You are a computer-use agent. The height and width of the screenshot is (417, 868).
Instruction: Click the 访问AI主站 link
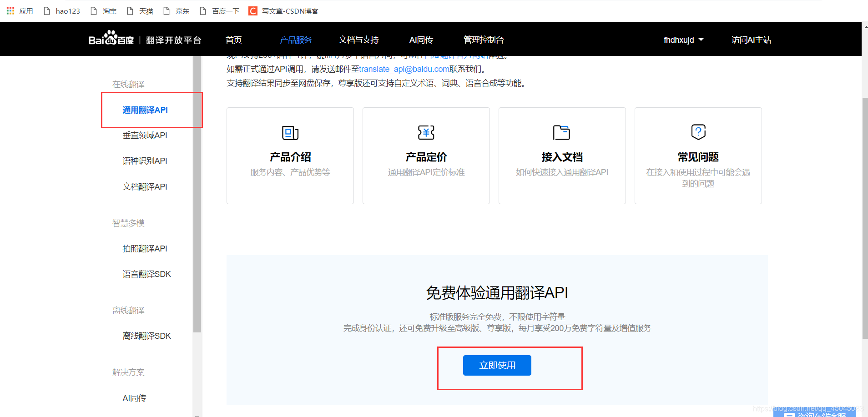751,40
